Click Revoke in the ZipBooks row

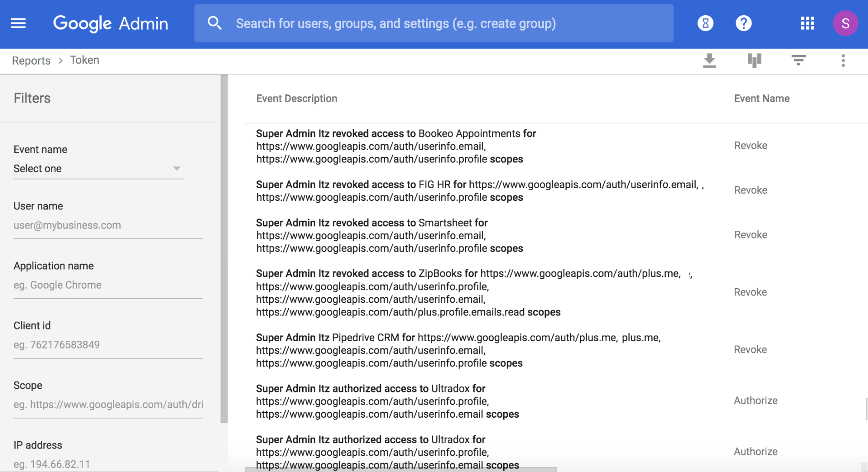(750, 292)
